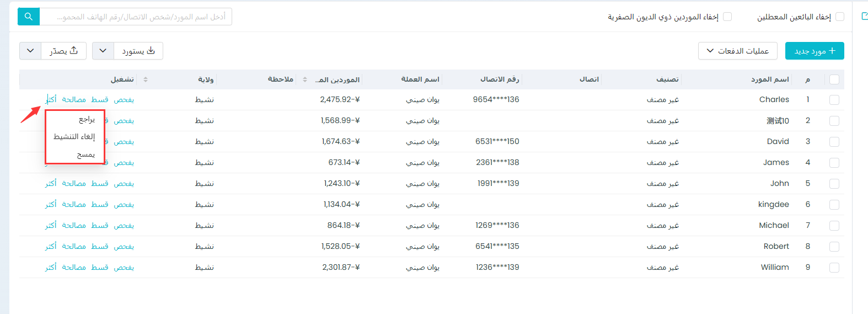Choose يمسح option in popup menu
The width and height of the screenshot is (868, 314).
[x=85, y=155]
